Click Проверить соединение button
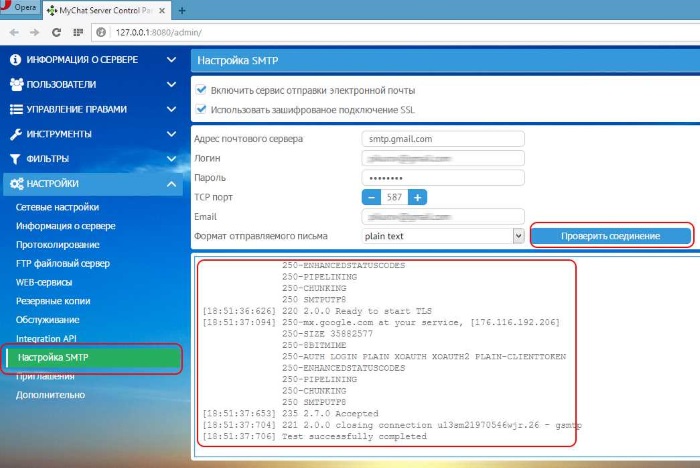 click(611, 236)
